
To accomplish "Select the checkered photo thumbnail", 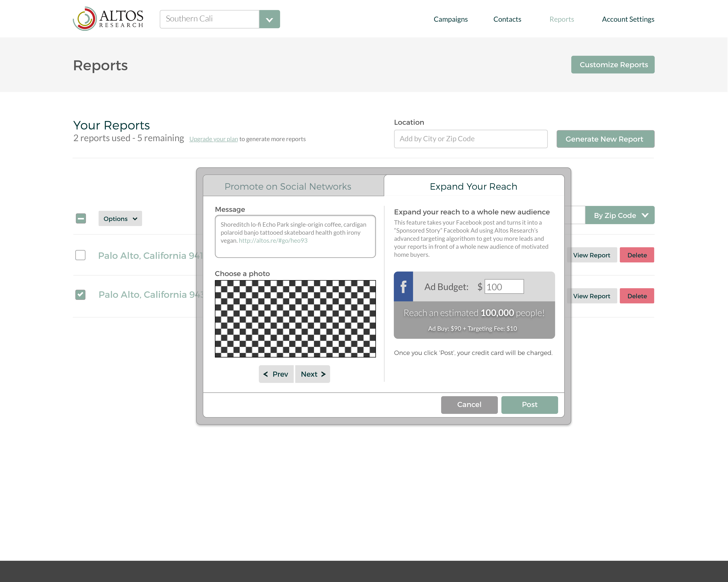I will pyautogui.click(x=295, y=319).
